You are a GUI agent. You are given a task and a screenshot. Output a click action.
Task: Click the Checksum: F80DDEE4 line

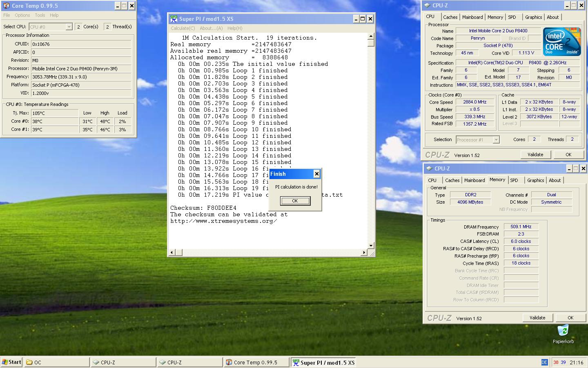click(203, 208)
